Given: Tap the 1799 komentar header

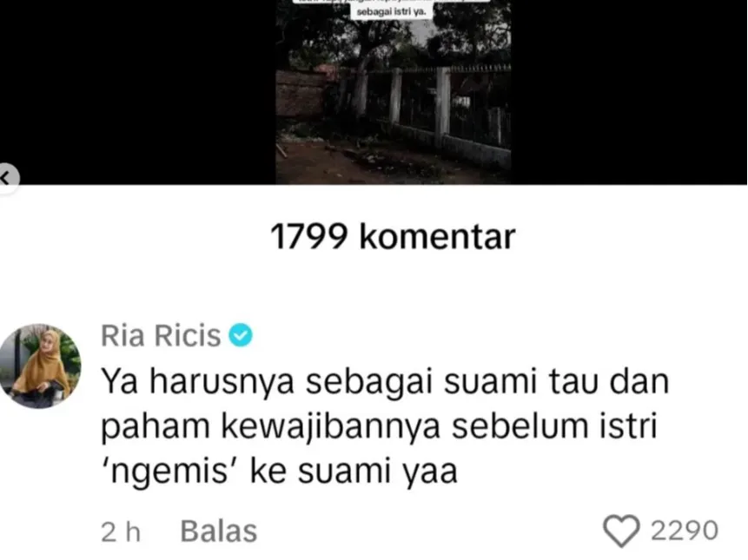Looking at the screenshot, I should (393, 236).
